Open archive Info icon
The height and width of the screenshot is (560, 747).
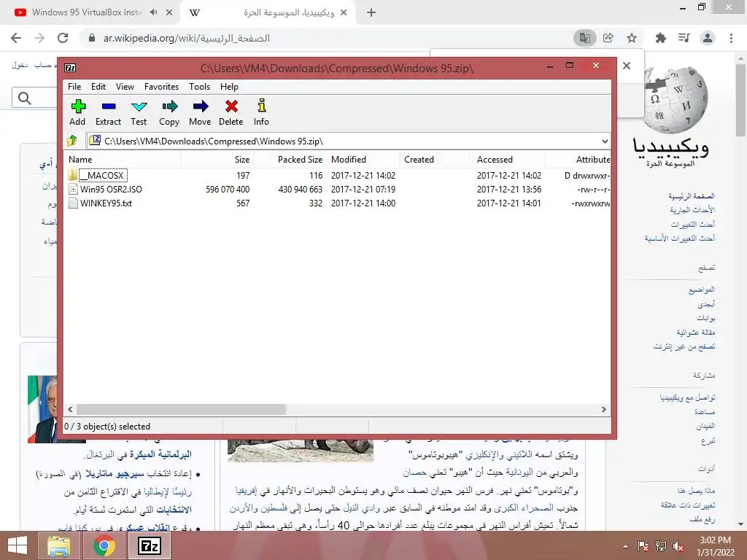click(x=262, y=106)
